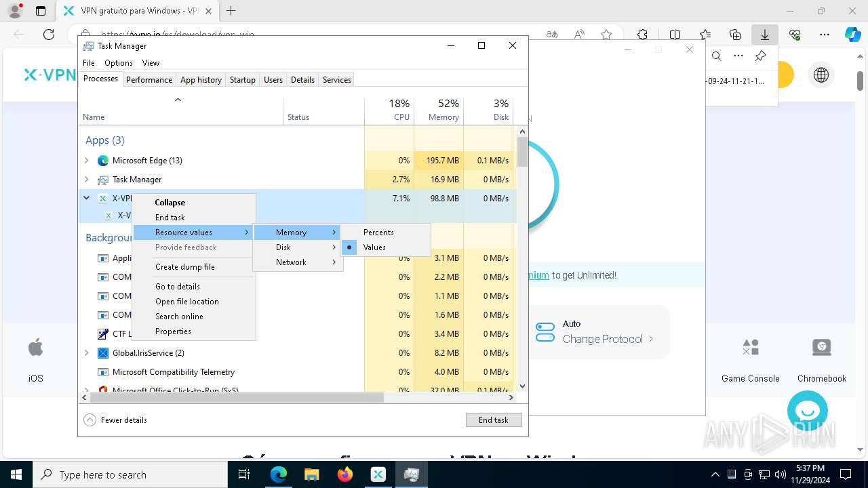Image resolution: width=868 pixels, height=488 pixels.
Task: Expand Task Manager process row
Action: (x=86, y=180)
